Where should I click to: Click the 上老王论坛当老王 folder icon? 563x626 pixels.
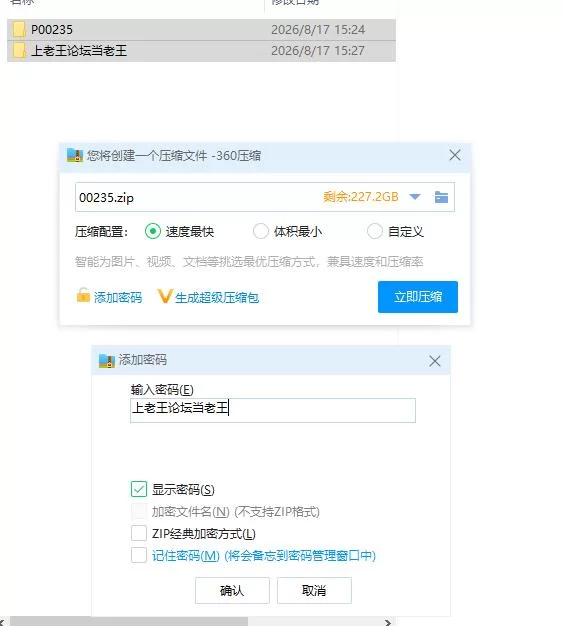coord(19,51)
